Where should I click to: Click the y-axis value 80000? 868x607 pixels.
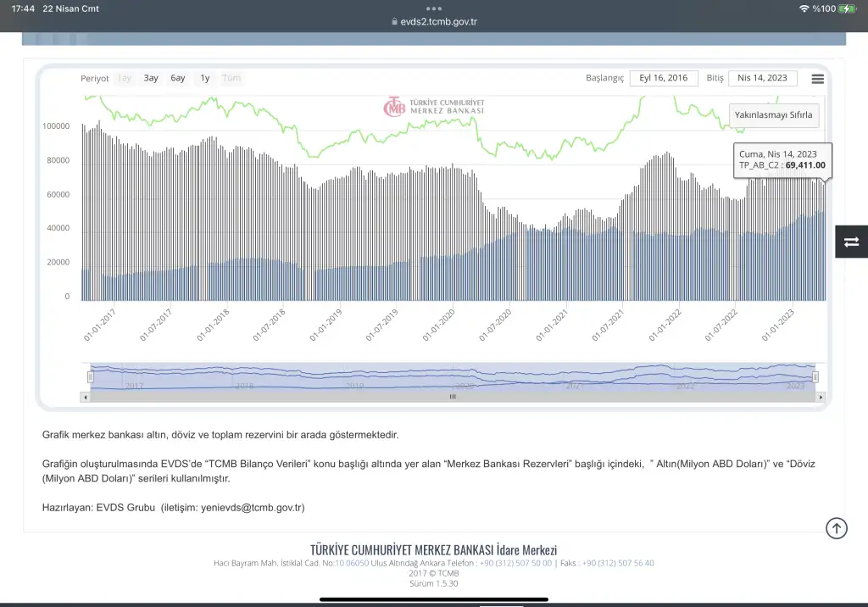click(58, 160)
